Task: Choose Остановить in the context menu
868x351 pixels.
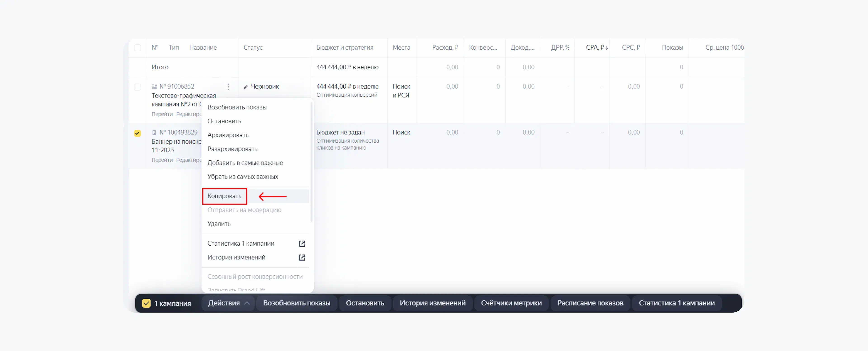Action: pyautogui.click(x=224, y=121)
